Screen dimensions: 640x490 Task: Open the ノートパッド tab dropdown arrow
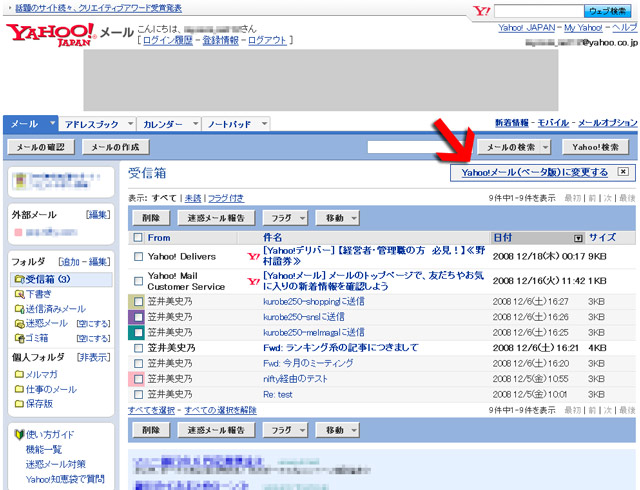264,123
